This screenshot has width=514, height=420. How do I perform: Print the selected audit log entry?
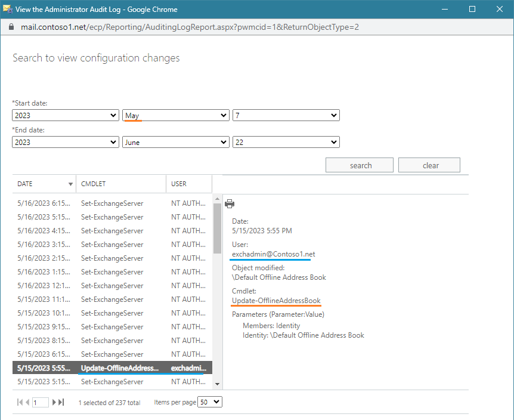[x=230, y=203]
